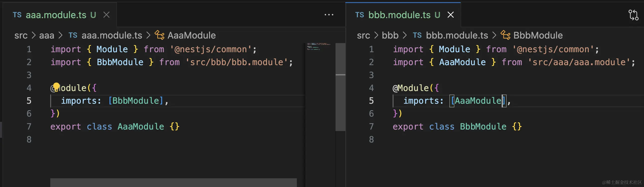Image resolution: width=644 pixels, height=187 pixels.
Task: Click '[BbbModule]' in imports array
Action: [136, 101]
